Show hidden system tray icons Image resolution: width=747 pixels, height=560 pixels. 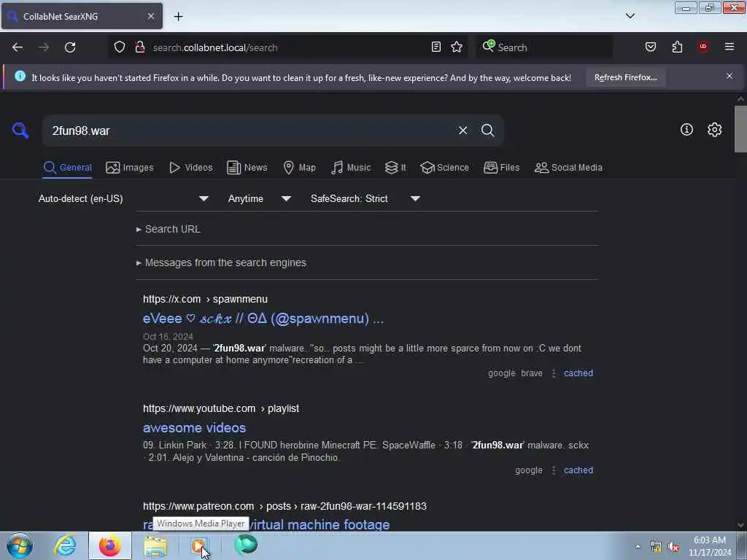pyautogui.click(x=638, y=546)
